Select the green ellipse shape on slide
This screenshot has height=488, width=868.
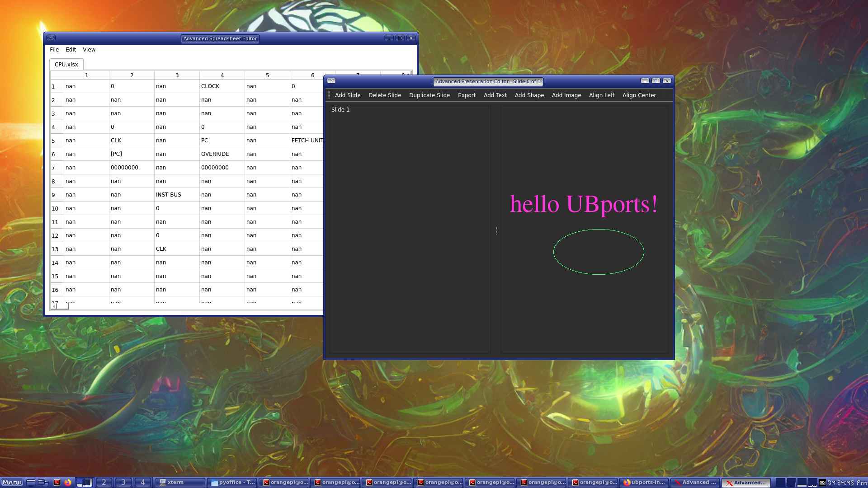pyautogui.click(x=599, y=252)
